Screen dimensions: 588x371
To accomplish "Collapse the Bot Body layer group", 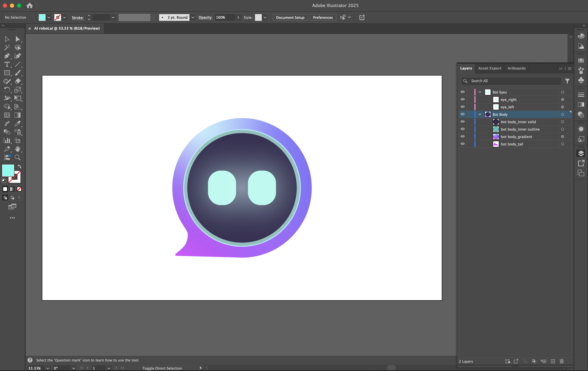I will [480, 114].
